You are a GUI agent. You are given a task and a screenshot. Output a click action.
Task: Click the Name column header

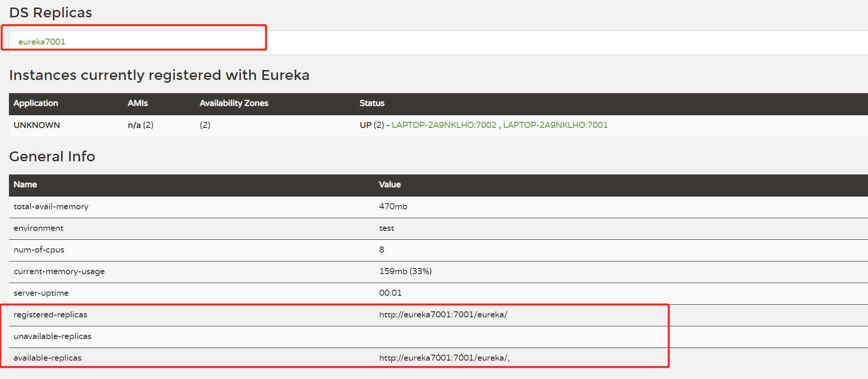(x=25, y=184)
